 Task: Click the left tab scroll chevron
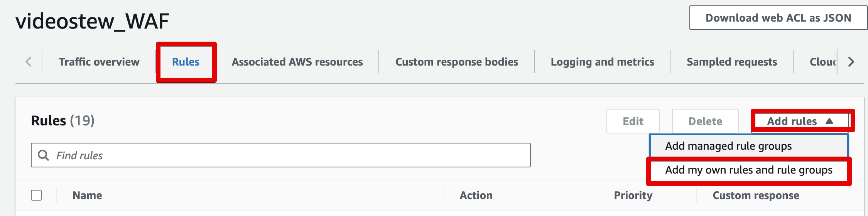tap(29, 62)
